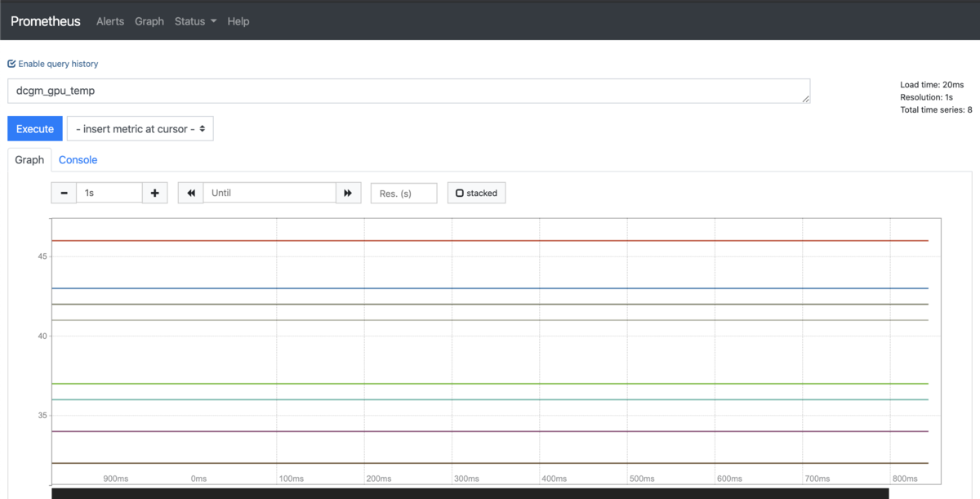Go to Prometheus home via brand link
Viewport: 980px width, 499px height.
46,21
